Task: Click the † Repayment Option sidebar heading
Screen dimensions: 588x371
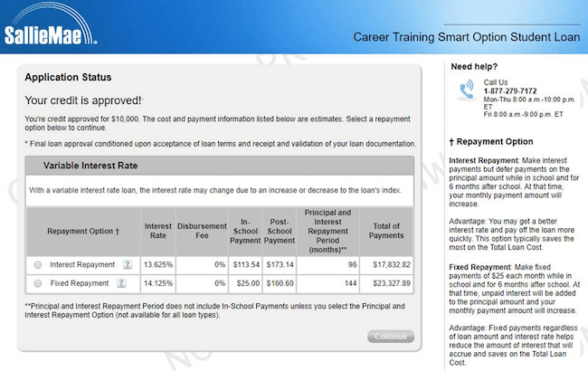Action: tap(491, 142)
